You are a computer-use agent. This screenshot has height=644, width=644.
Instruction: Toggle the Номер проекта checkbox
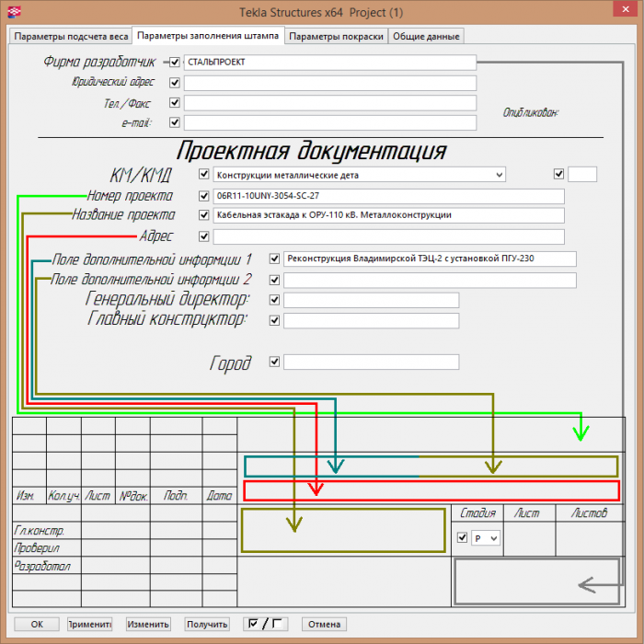click(203, 196)
